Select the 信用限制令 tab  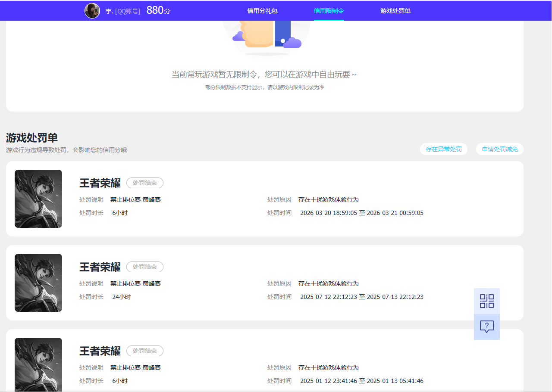[x=329, y=11]
